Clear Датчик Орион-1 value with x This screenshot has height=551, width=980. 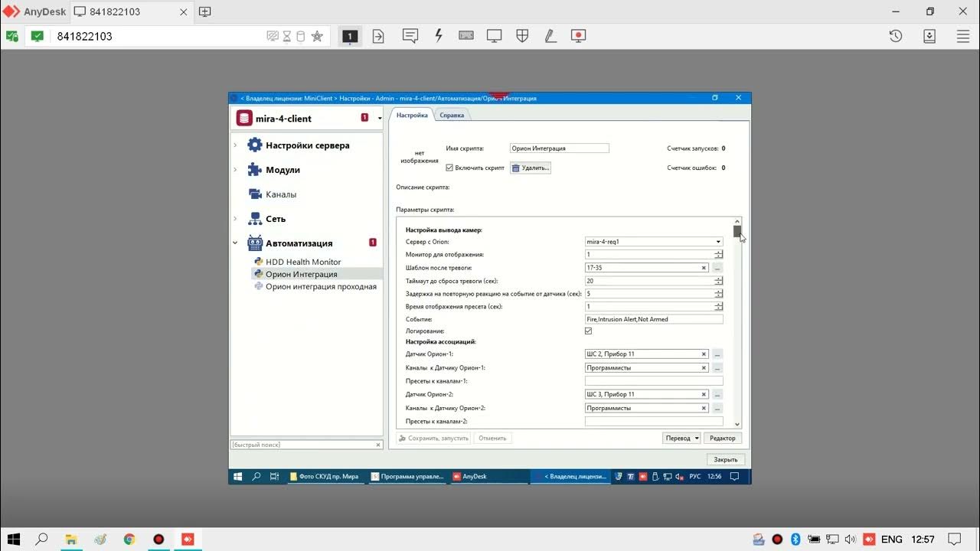pyautogui.click(x=704, y=354)
